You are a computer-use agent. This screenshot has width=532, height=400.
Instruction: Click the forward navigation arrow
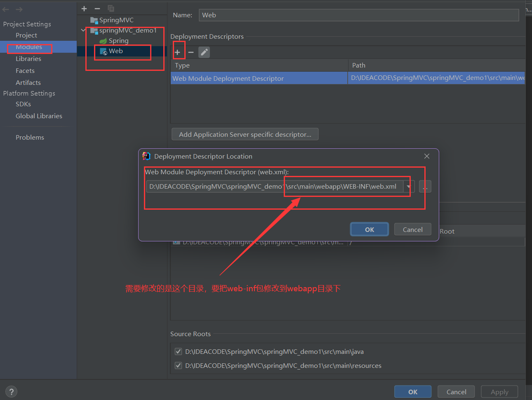19,9
